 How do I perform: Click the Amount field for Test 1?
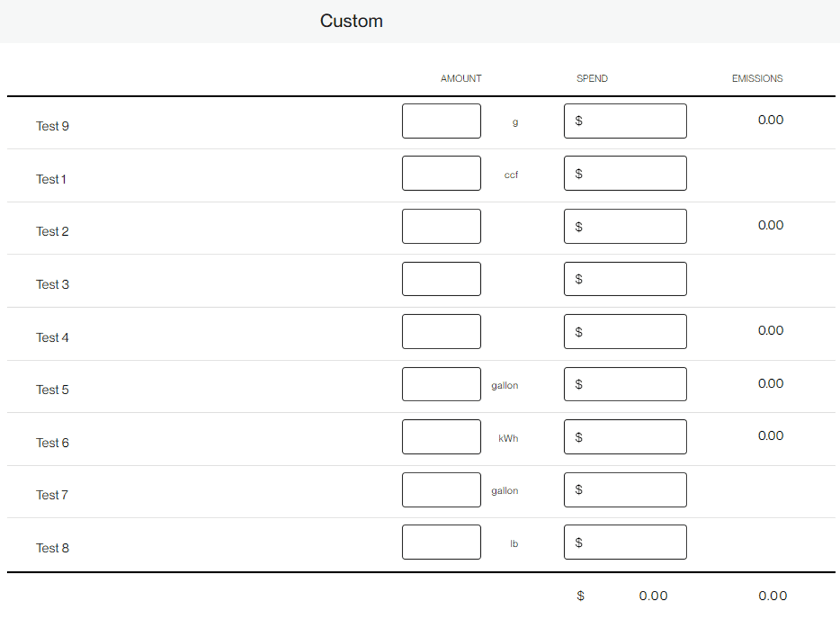(441, 173)
